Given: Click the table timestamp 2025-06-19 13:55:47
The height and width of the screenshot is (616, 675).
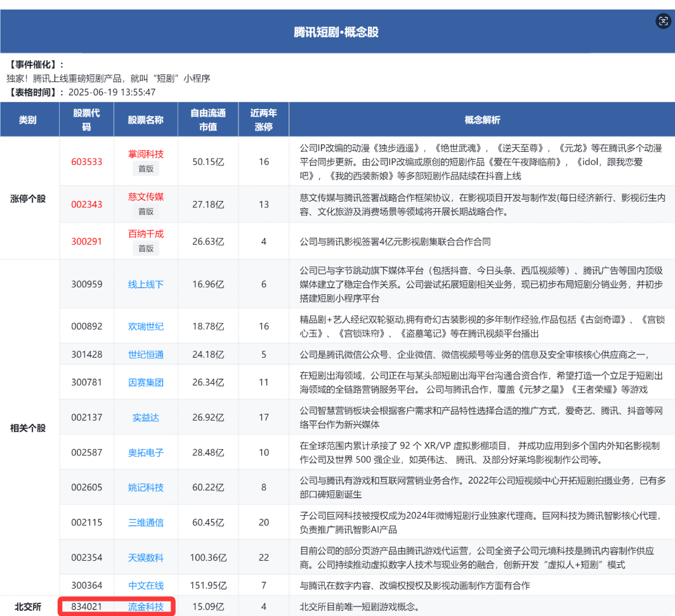Looking at the screenshot, I should [x=112, y=92].
